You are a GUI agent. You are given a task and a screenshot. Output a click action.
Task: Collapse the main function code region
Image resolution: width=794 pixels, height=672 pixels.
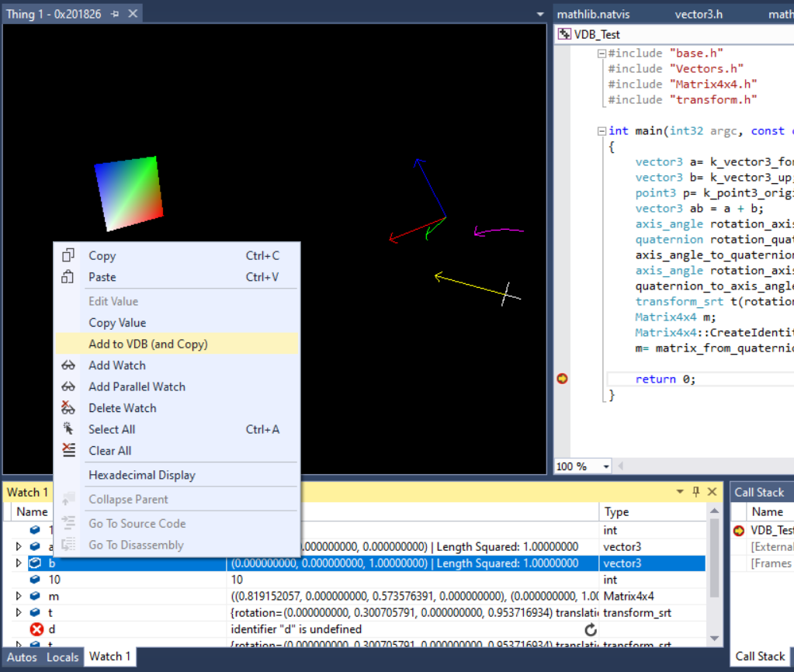click(x=602, y=130)
